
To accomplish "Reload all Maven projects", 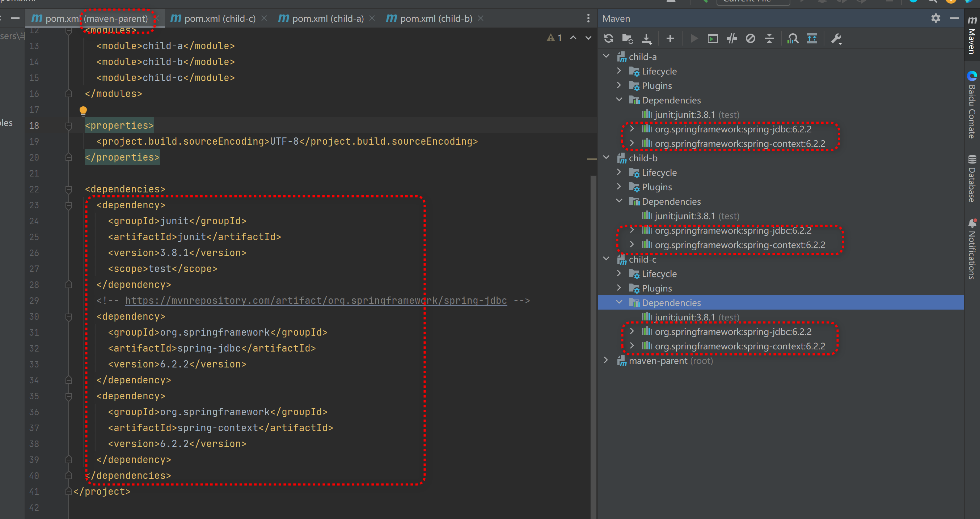I will (609, 38).
